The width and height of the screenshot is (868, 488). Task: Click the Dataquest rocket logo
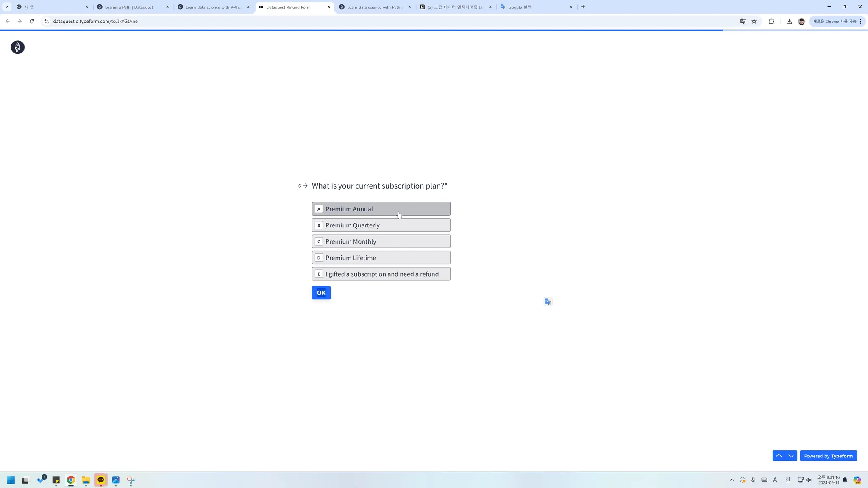pos(17,47)
